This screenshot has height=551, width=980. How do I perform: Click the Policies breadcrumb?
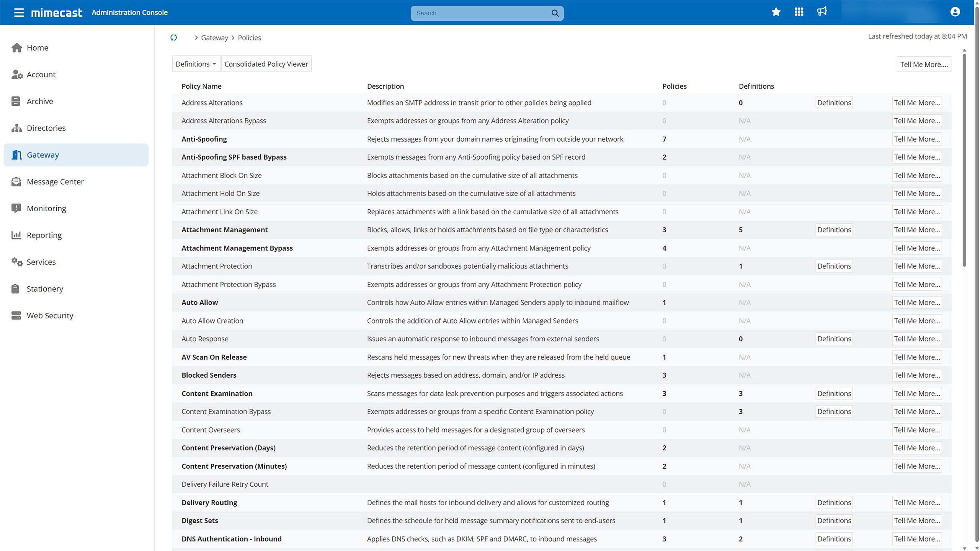click(249, 37)
